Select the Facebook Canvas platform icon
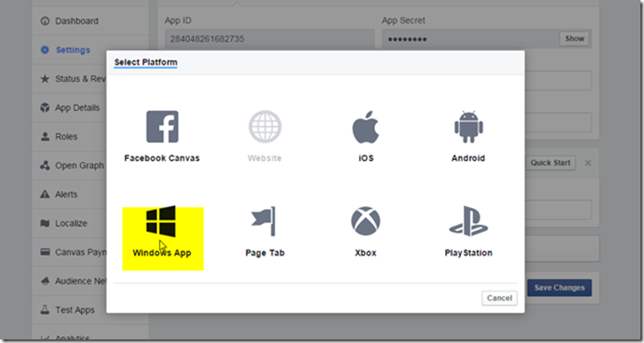 pyautogui.click(x=163, y=127)
